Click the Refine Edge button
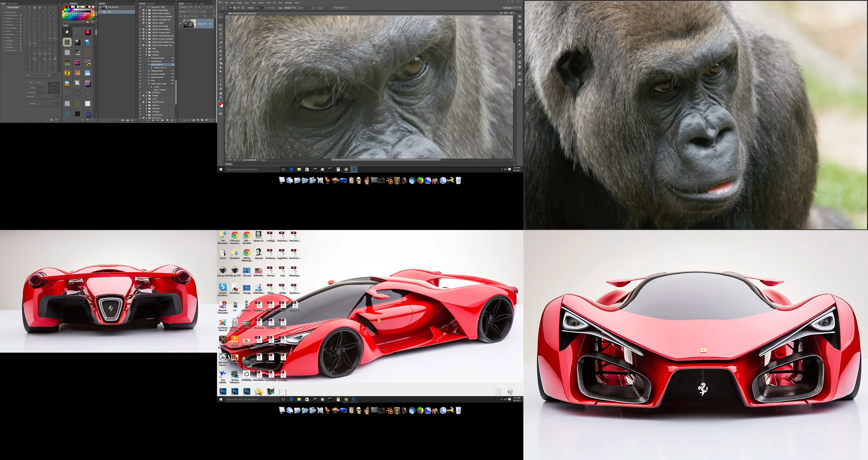 (x=340, y=8)
